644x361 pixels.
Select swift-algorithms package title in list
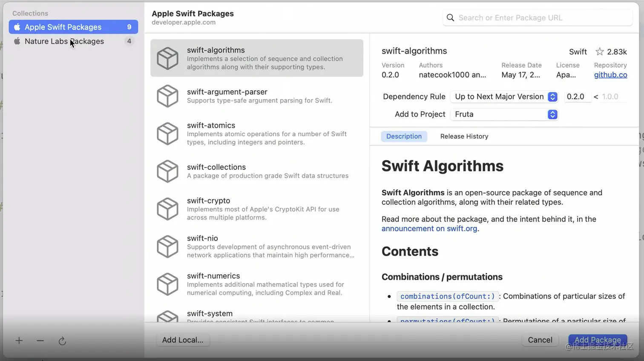[216, 50]
